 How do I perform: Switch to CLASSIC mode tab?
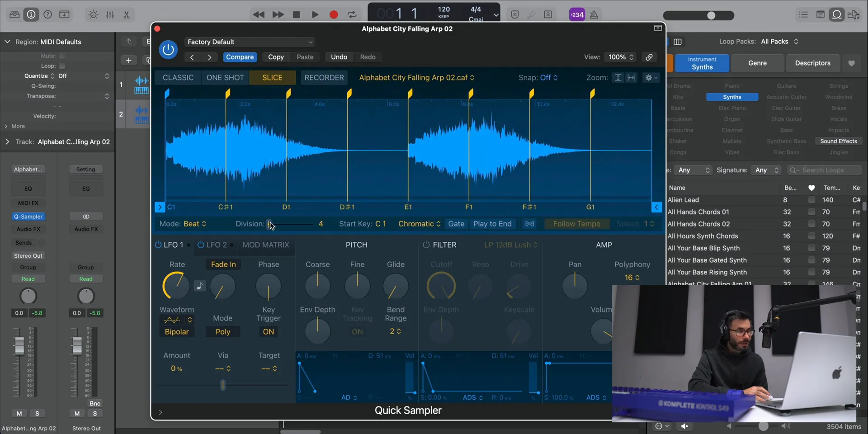coord(178,77)
